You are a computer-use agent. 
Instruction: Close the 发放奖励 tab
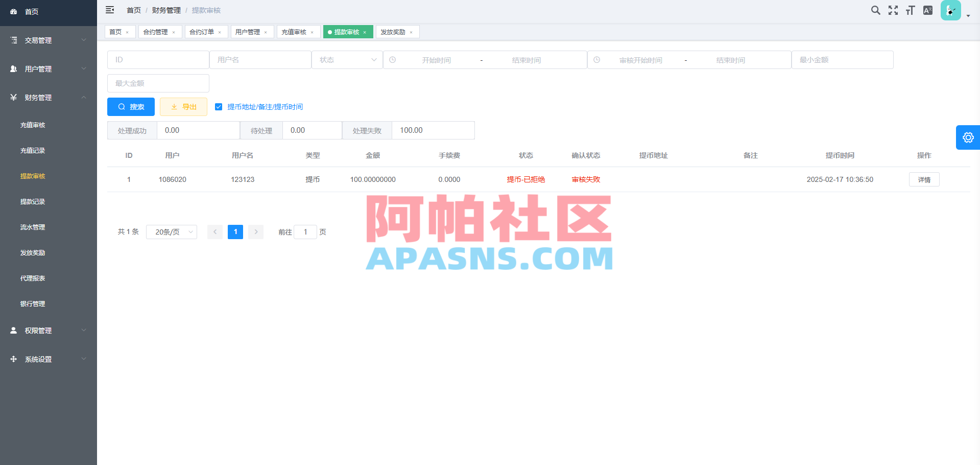[x=412, y=32]
